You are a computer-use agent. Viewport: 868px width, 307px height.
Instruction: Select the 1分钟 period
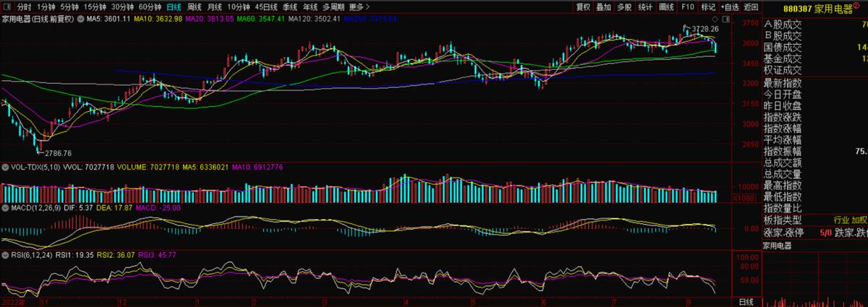(46, 7)
